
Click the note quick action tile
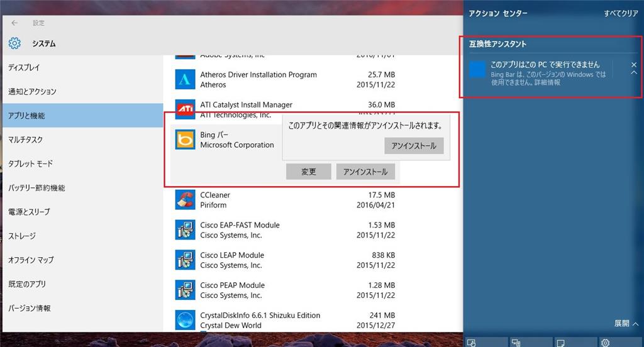[576, 343]
